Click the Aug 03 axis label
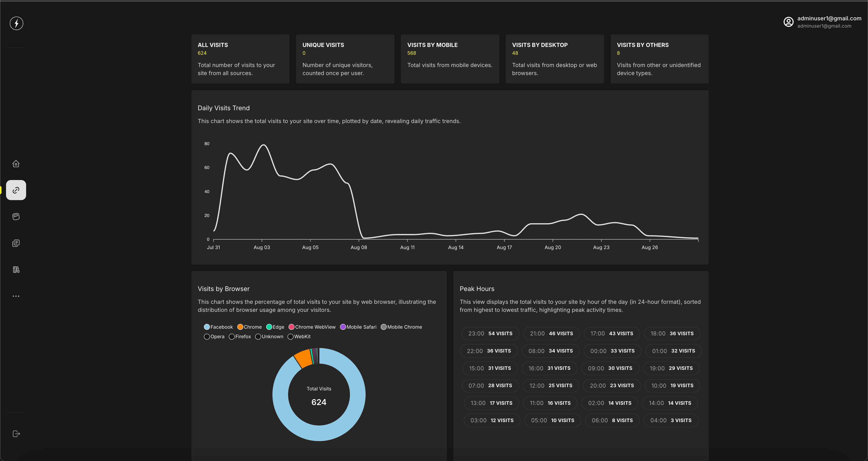This screenshot has width=868, height=461. (262, 247)
